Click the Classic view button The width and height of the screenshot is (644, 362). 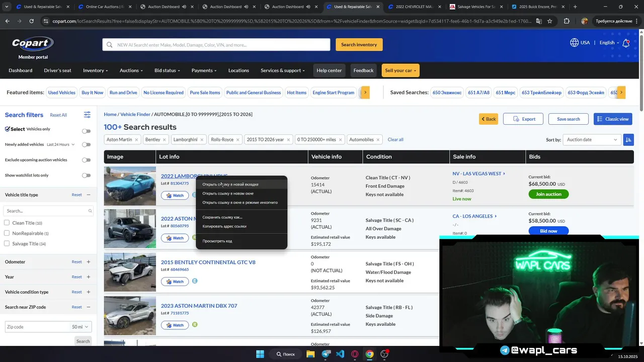(x=613, y=119)
